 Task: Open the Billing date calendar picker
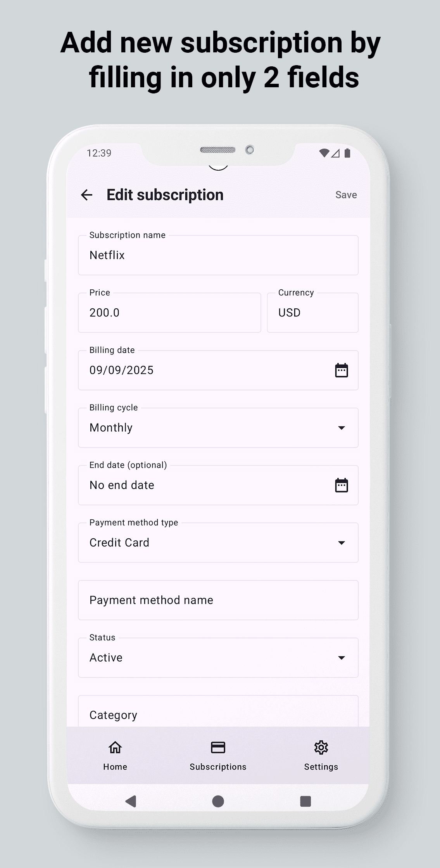coord(341,370)
